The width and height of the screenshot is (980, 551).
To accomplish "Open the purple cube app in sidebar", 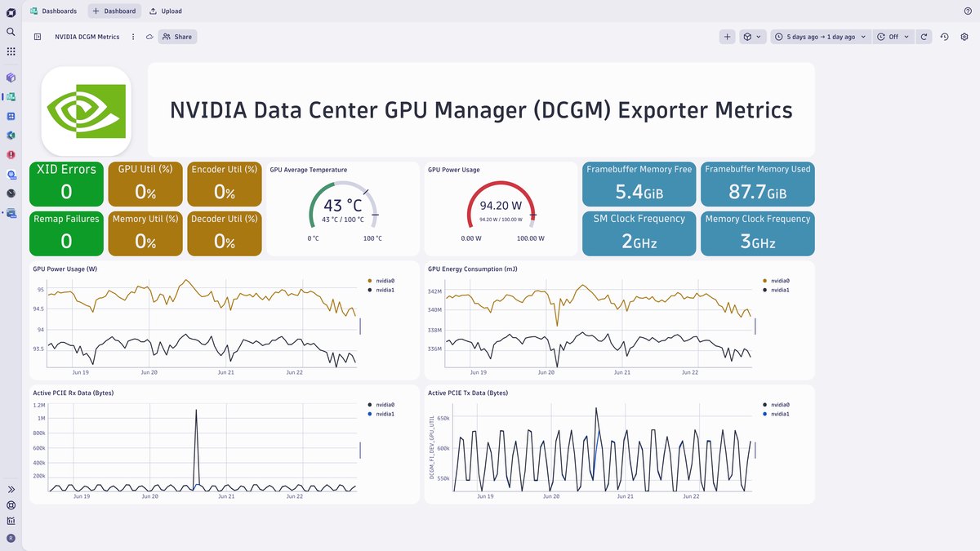I will point(11,78).
